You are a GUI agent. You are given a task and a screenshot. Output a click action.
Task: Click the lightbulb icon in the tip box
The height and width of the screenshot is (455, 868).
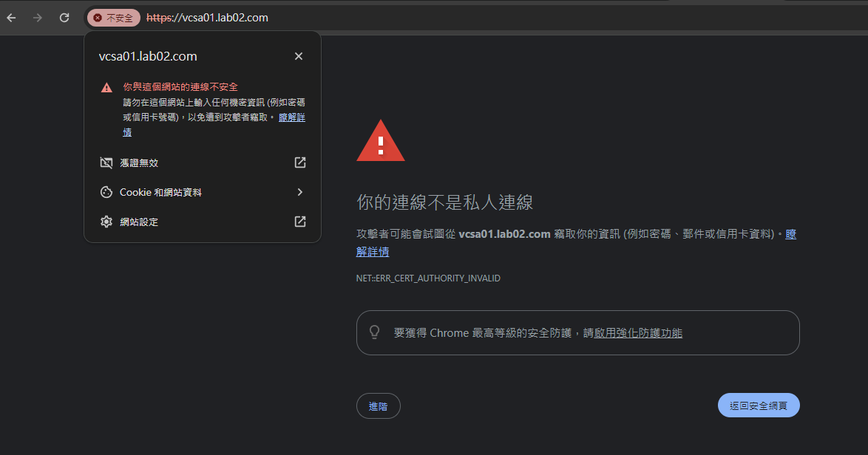pos(375,332)
